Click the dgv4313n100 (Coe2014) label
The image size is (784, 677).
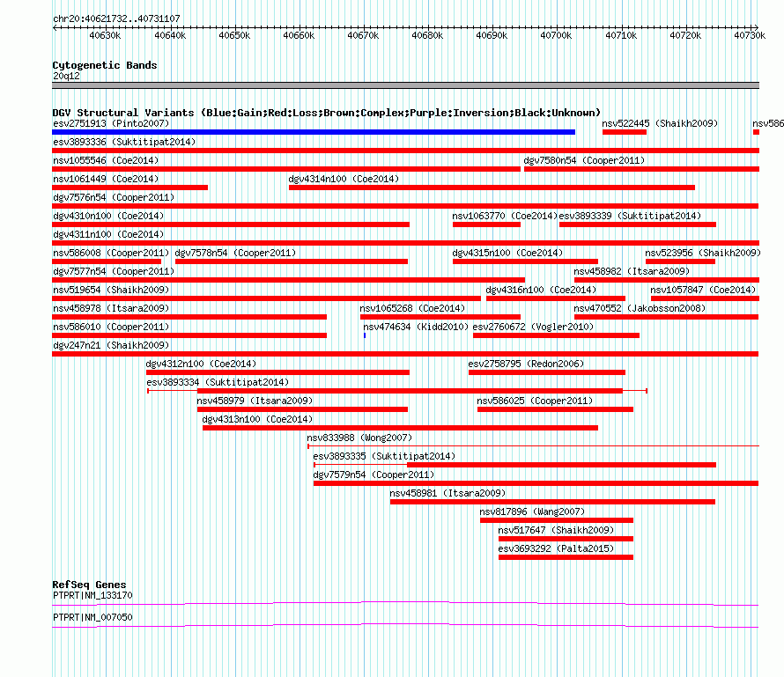(x=257, y=419)
